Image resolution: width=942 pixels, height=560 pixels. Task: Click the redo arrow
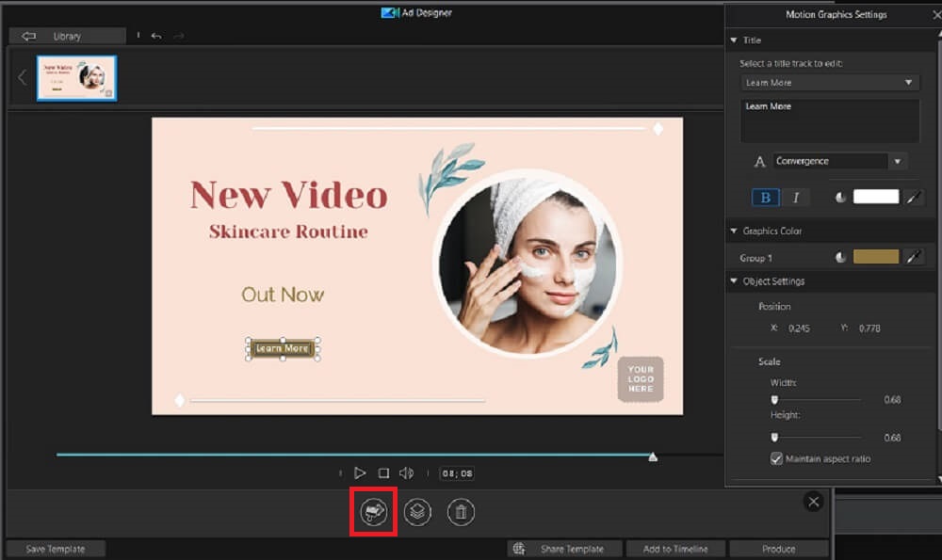(x=178, y=35)
